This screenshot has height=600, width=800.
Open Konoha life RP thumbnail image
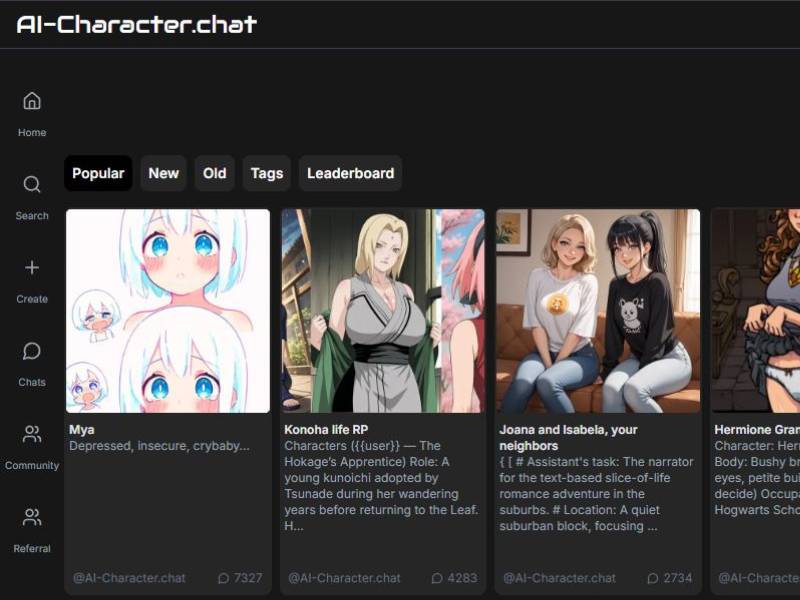coord(383,311)
